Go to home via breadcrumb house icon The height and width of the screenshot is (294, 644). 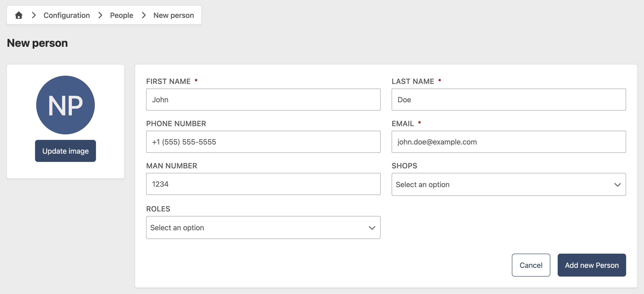tap(19, 15)
